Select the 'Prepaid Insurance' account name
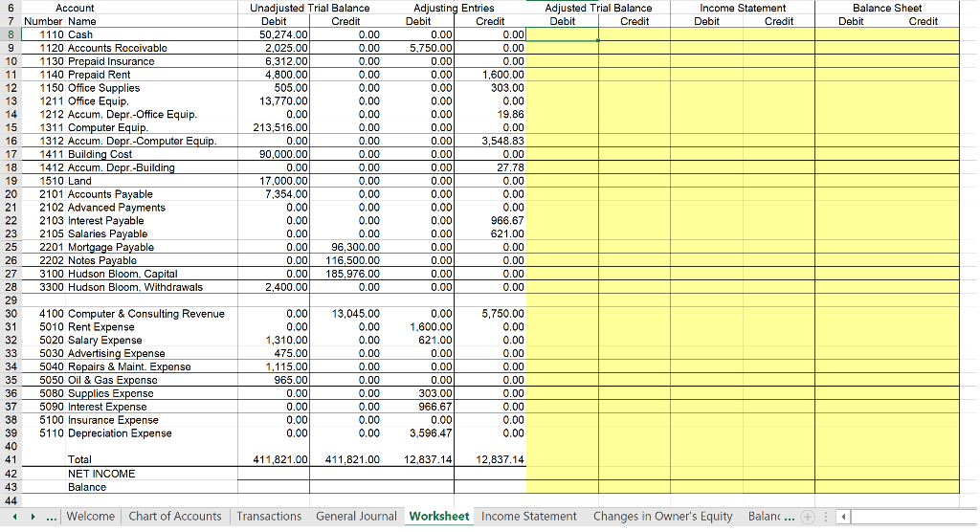 pyautogui.click(x=111, y=61)
